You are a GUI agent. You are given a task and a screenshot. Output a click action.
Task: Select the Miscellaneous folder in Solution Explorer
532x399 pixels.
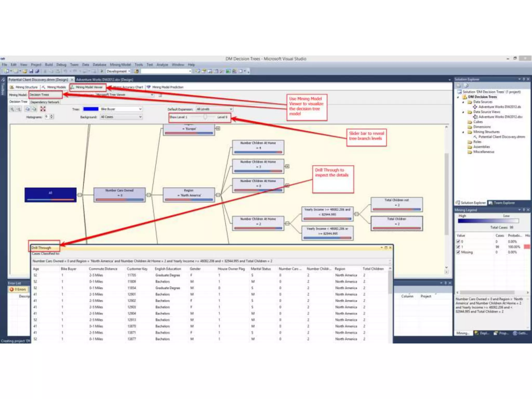coord(484,152)
